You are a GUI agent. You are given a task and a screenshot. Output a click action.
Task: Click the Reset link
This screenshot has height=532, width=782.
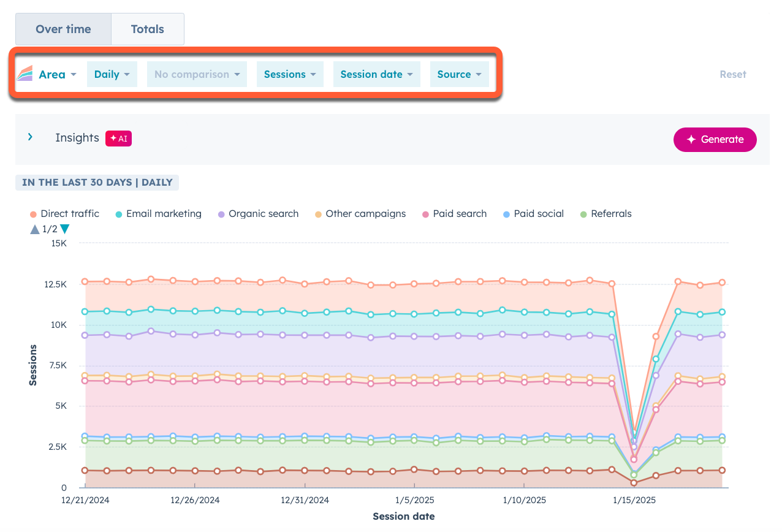coord(732,74)
